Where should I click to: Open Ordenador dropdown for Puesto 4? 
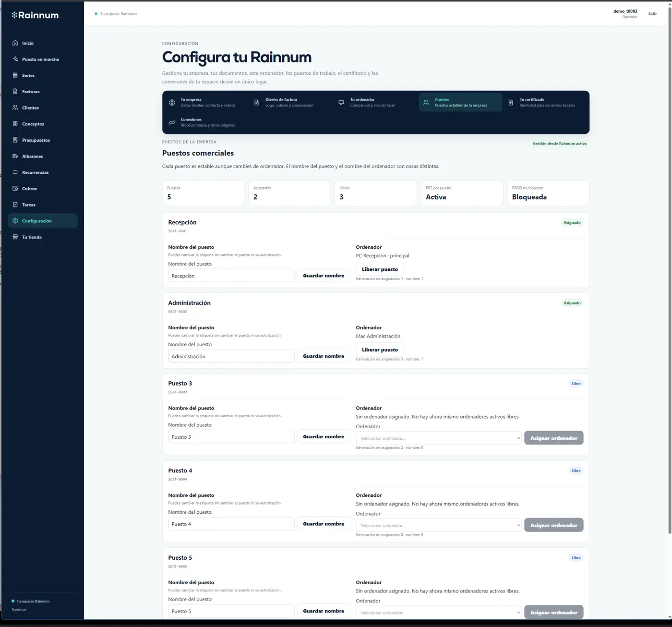coord(439,525)
